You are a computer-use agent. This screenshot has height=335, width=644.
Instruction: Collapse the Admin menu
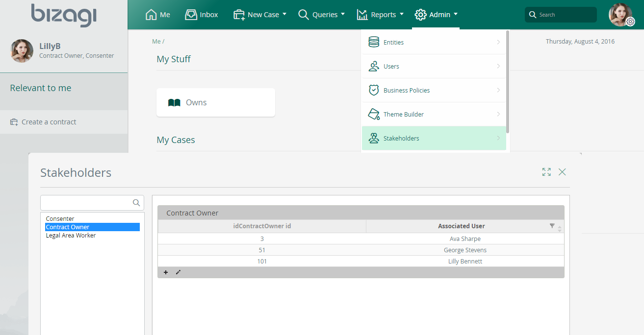(x=436, y=15)
